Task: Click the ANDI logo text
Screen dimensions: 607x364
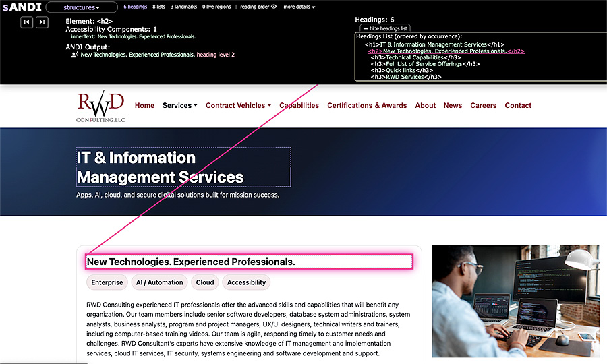Action: [22, 7]
